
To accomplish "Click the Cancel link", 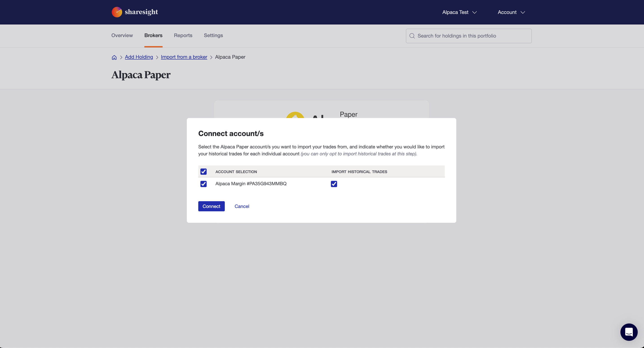I will pyautogui.click(x=242, y=206).
